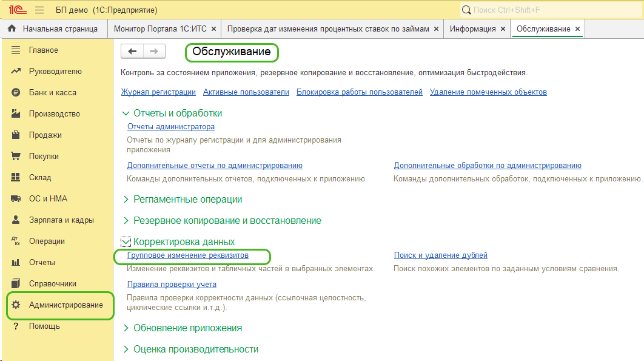Click the Администрирование gear icon
644x361 pixels.
tap(16, 305)
